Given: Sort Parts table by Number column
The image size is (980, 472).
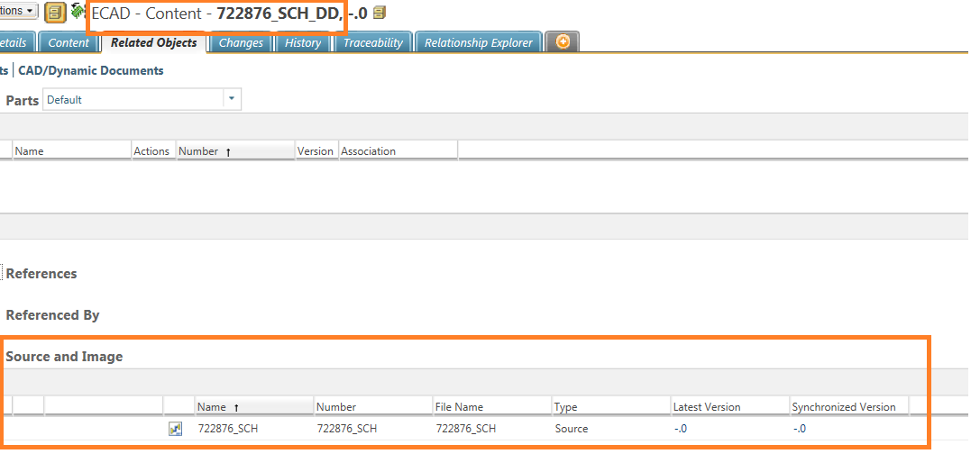Looking at the screenshot, I should pyautogui.click(x=235, y=151).
